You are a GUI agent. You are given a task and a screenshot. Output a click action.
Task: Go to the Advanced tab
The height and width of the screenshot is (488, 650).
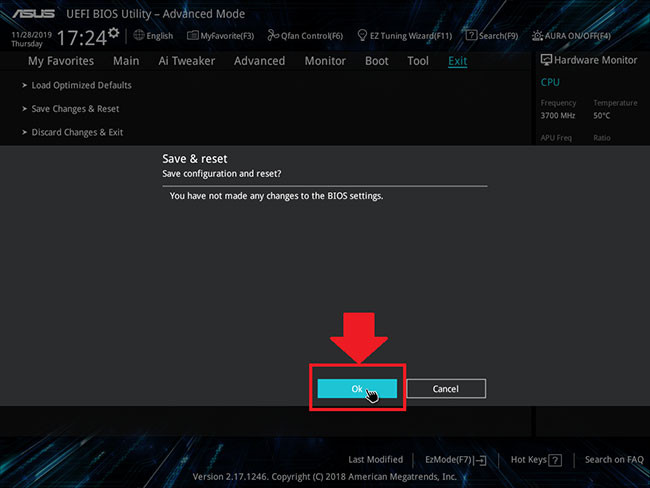click(259, 61)
